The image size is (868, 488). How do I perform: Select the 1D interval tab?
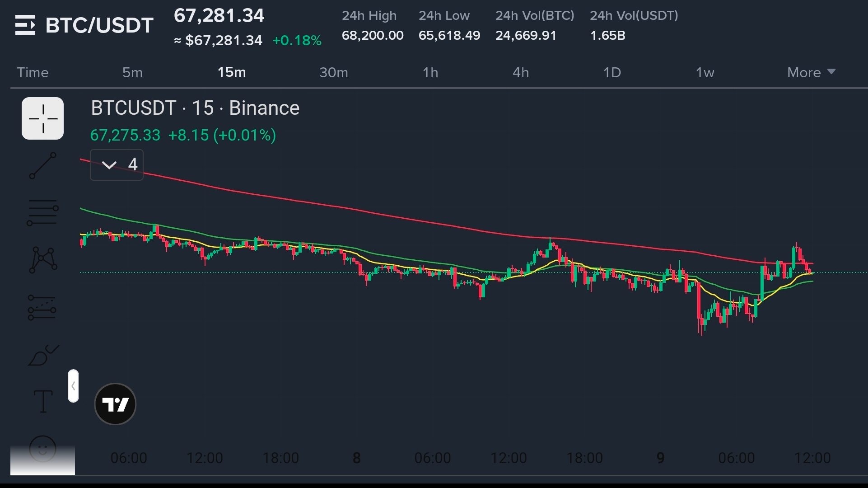pos(612,72)
